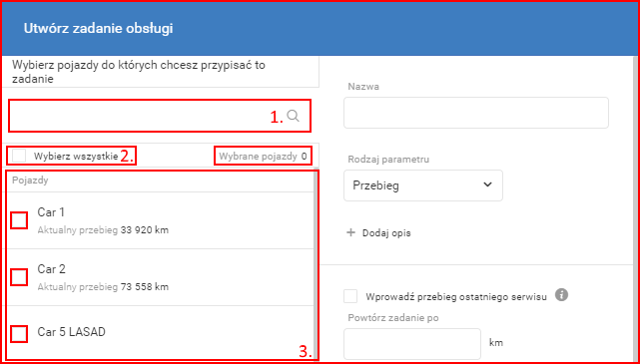
Task: Enable Wprowadź przebieg ostatniego serwisu checkbox
Action: 350,296
